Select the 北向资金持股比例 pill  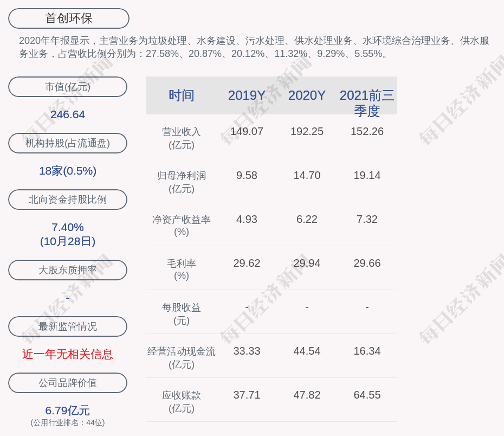(x=68, y=200)
